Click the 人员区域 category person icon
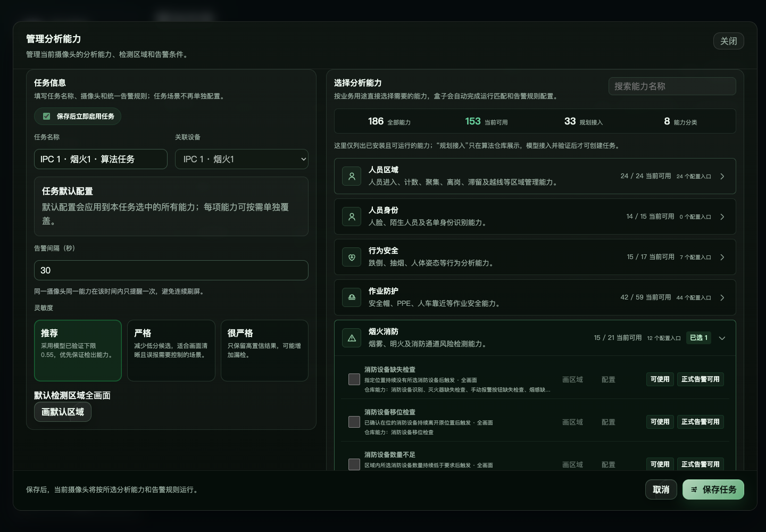 [x=352, y=176]
